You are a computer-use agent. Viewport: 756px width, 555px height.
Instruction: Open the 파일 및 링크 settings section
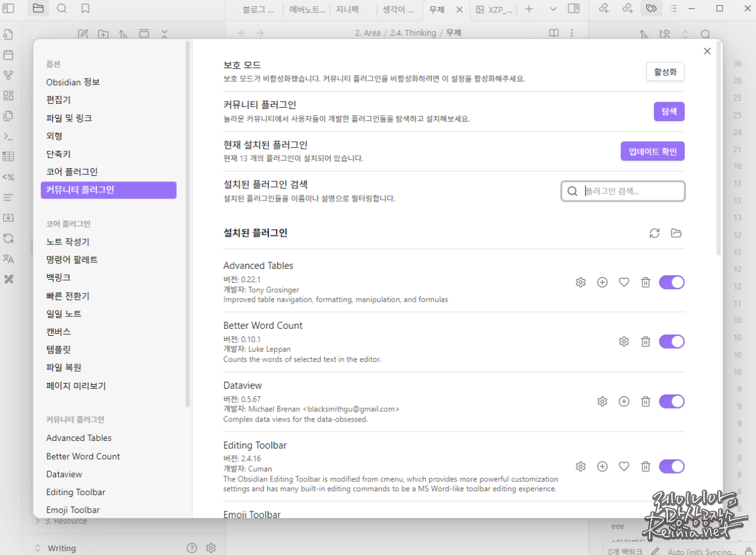[69, 118]
